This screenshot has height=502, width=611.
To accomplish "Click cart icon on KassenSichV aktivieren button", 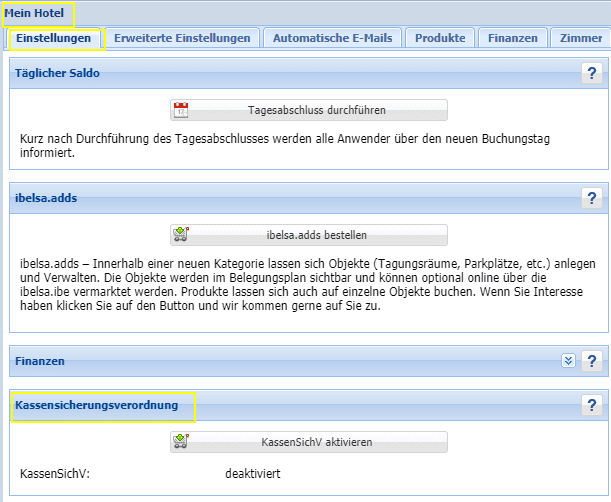I will (x=181, y=441).
